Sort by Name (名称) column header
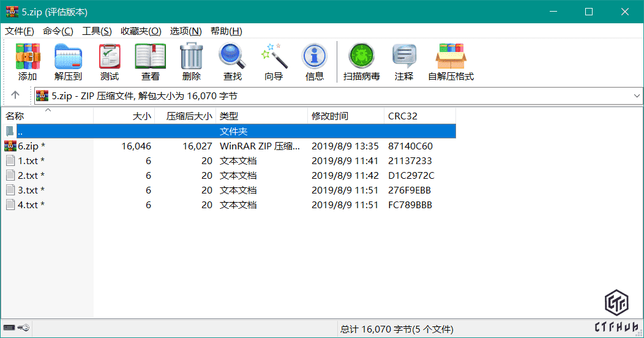Screen dimensions: 644x338 point(15,116)
